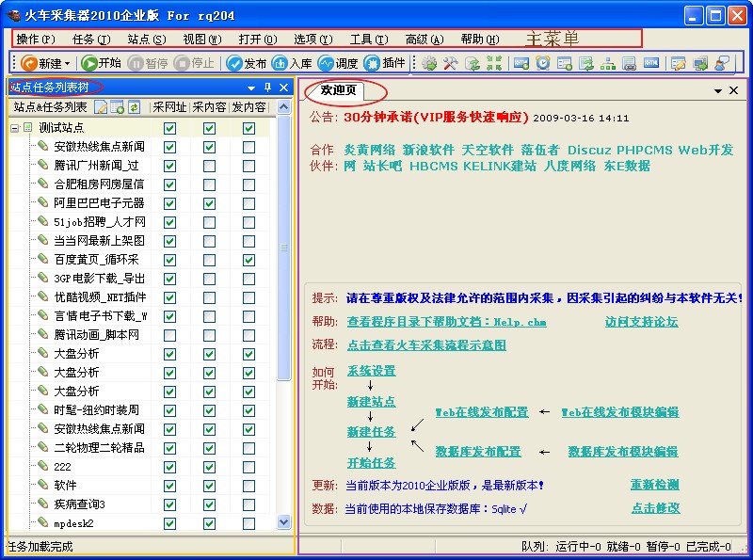The height and width of the screenshot is (560, 753).
Task: Toggle 采内容 checkbox for 安徽热线焦点新闻 first row
Action: [x=209, y=147]
